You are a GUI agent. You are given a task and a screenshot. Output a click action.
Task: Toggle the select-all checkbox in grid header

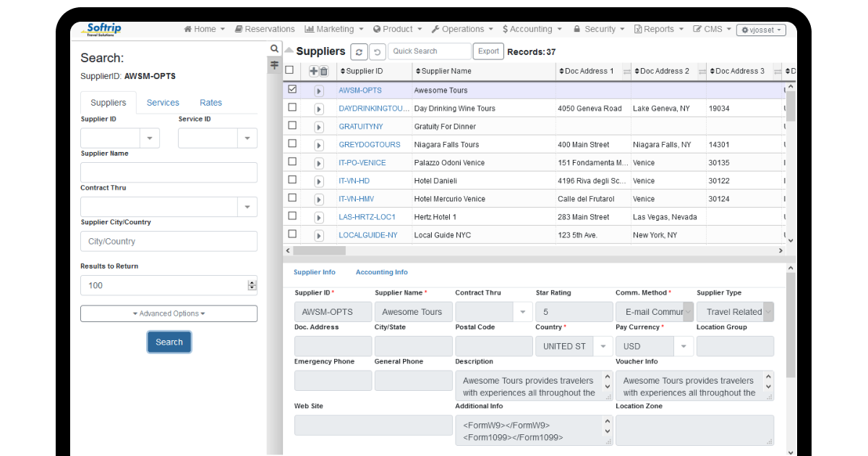[x=289, y=70]
